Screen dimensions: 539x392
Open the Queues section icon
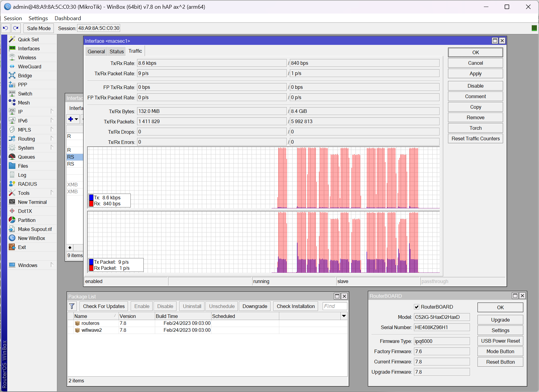[12, 157]
